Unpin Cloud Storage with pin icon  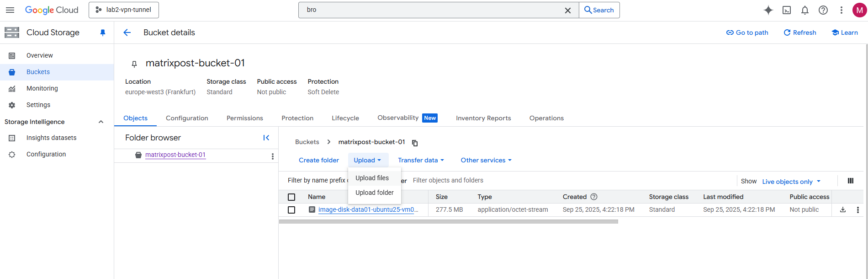click(x=103, y=32)
